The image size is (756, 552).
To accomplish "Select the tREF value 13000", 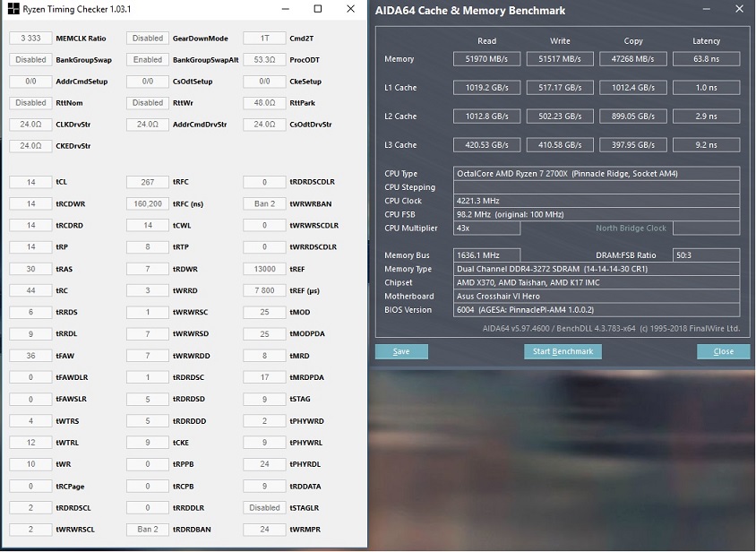I will point(264,269).
